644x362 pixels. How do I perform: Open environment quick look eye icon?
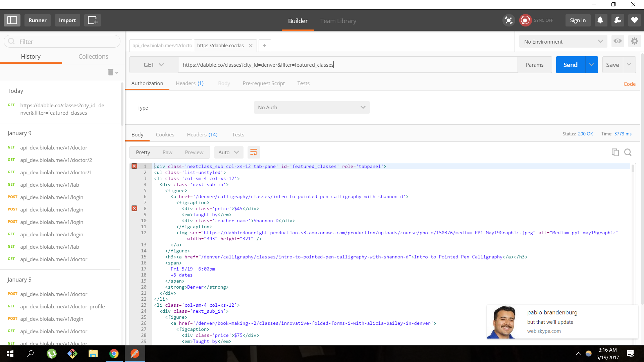click(618, 41)
